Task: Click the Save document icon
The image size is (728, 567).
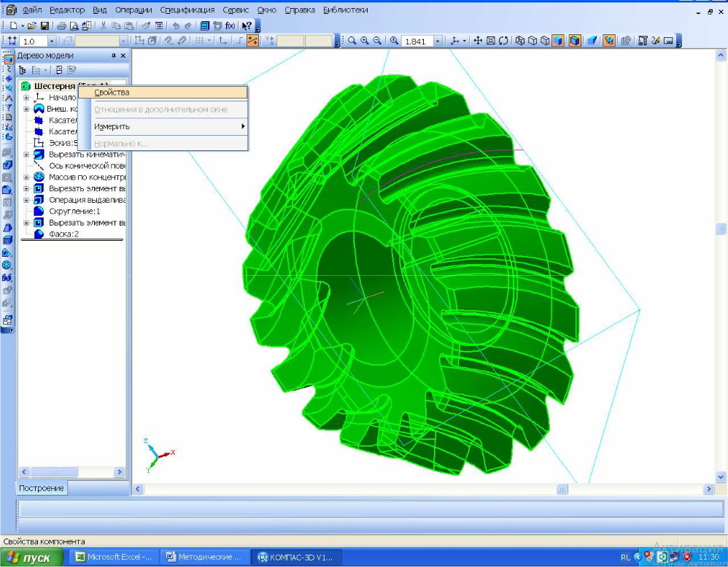Action: (x=44, y=26)
